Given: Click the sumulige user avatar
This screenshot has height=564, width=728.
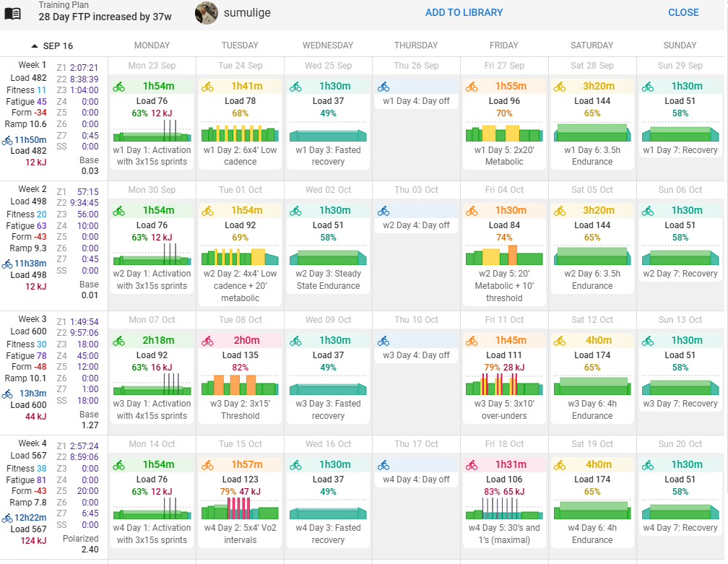Looking at the screenshot, I should [207, 12].
